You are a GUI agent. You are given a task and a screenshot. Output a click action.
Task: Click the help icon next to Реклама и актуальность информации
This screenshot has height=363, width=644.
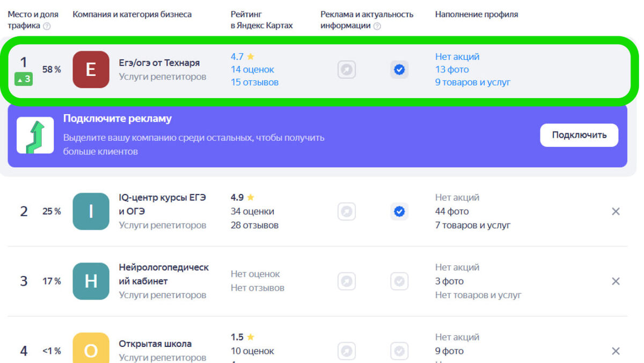pos(377,26)
